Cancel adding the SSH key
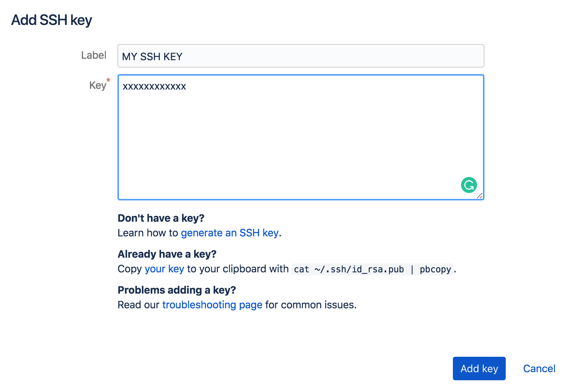 point(539,369)
